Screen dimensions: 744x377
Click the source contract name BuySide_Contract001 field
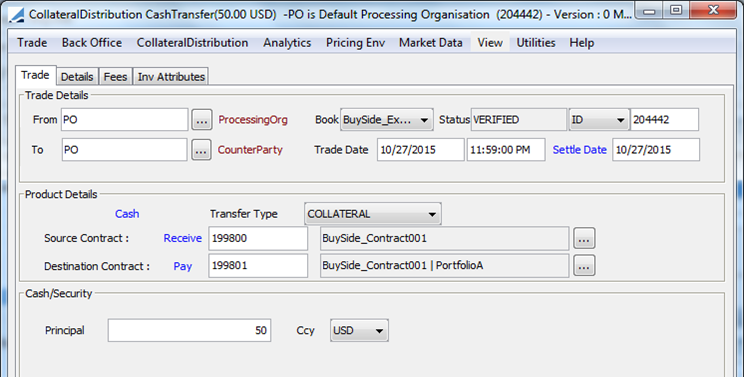click(445, 239)
